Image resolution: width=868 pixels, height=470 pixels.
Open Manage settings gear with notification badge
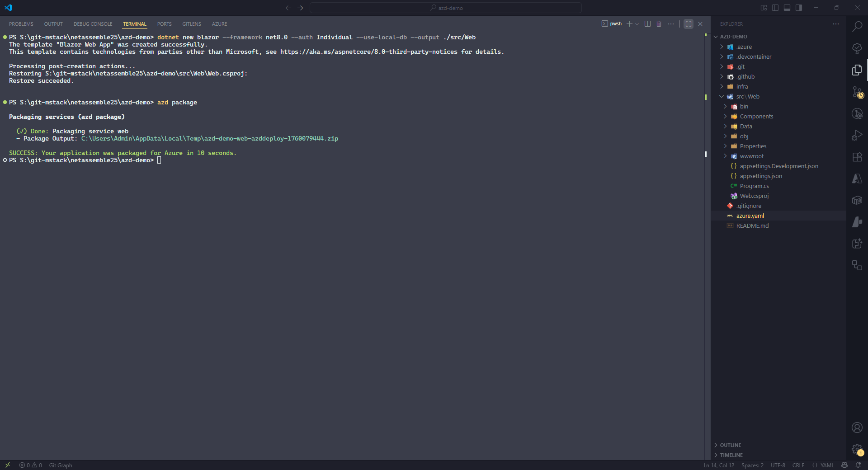[x=857, y=449]
